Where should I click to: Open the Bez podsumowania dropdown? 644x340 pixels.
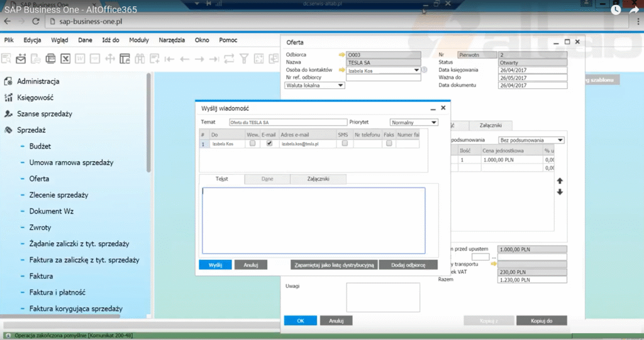pos(531,140)
